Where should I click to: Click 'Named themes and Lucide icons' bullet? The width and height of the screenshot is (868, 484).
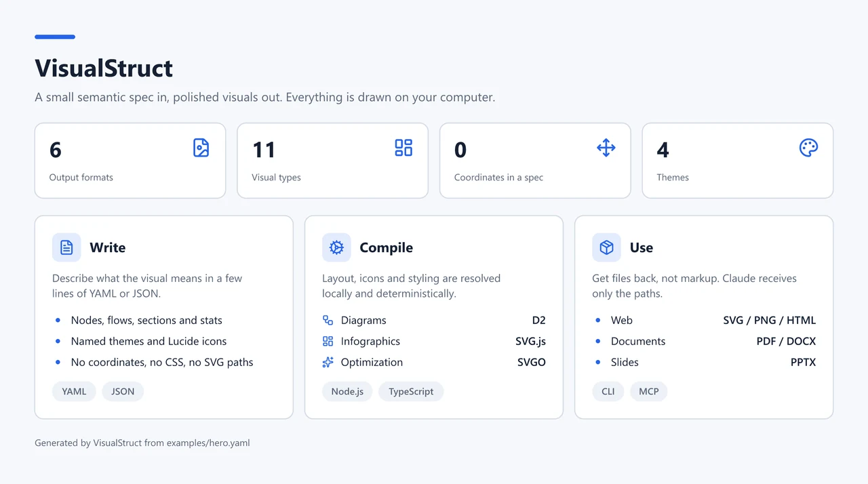[x=149, y=342]
